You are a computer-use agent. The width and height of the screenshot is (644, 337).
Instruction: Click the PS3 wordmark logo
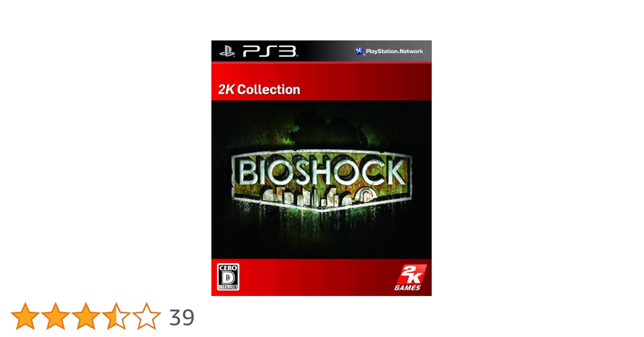pyautogui.click(x=270, y=52)
